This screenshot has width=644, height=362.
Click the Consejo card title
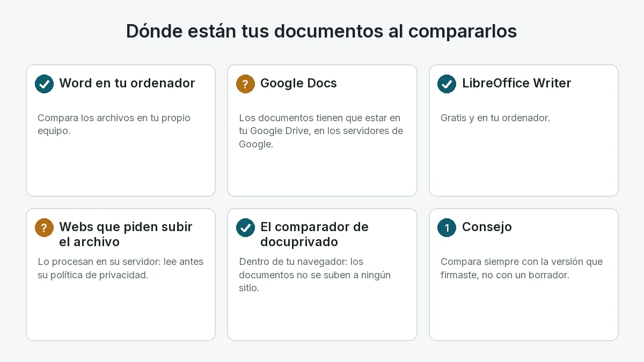487,227
